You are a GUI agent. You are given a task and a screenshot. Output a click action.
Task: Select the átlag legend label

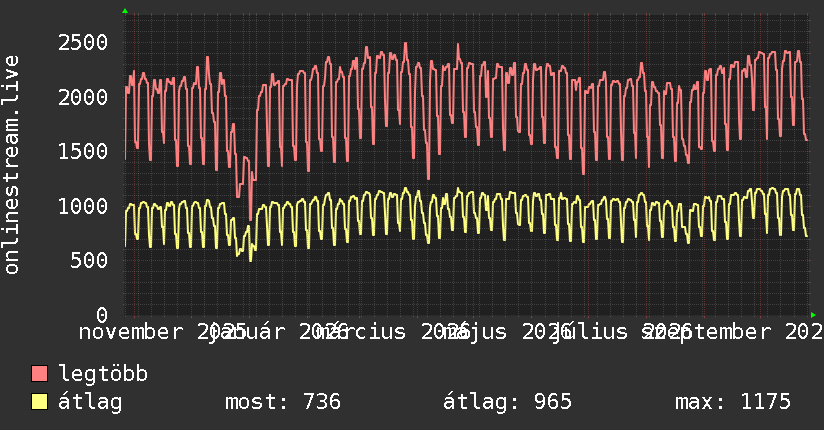tap(90, 401)
